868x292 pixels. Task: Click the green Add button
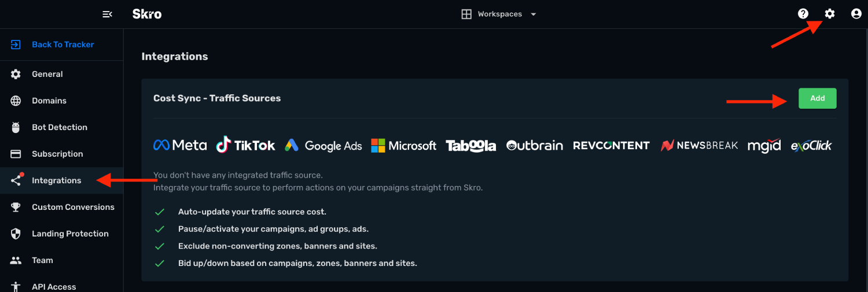(x=817, y=98)
